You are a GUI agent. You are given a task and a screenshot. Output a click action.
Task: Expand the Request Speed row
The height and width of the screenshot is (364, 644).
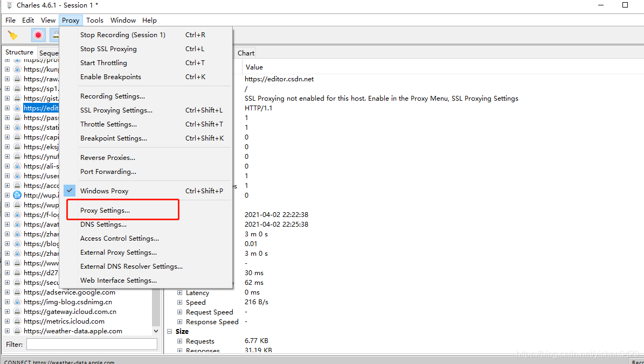pos(180,312)
